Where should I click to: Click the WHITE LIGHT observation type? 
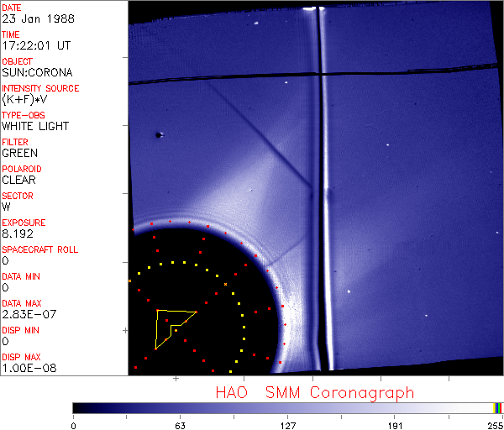[x=35, y=126]
